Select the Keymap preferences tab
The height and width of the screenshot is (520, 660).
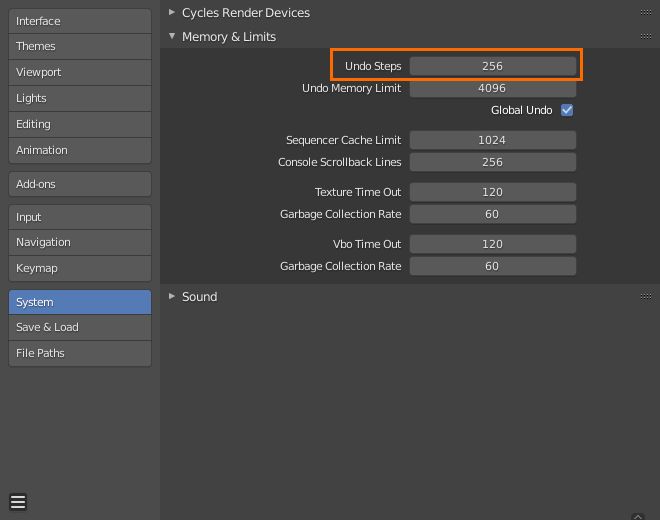pos(80,268)
